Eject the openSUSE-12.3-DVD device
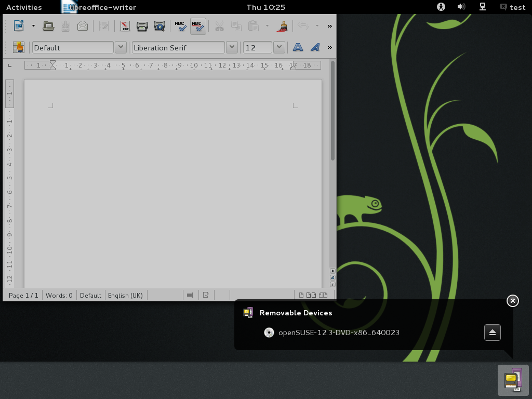The height and width of the screenshot is (399, 532). pyautogui.click(x=493, y=332)
